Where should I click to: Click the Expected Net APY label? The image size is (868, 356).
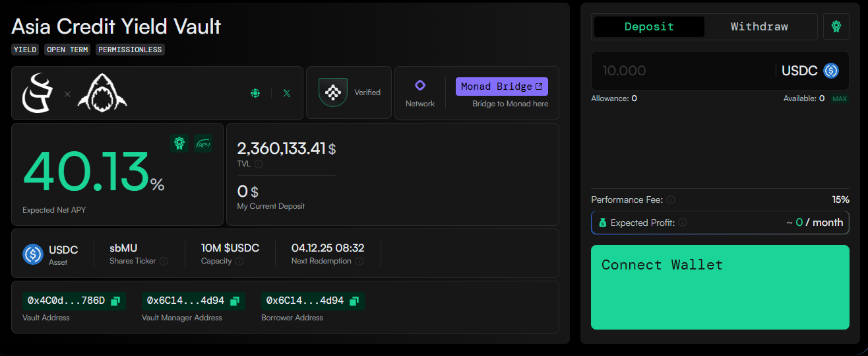coord(54,210)
